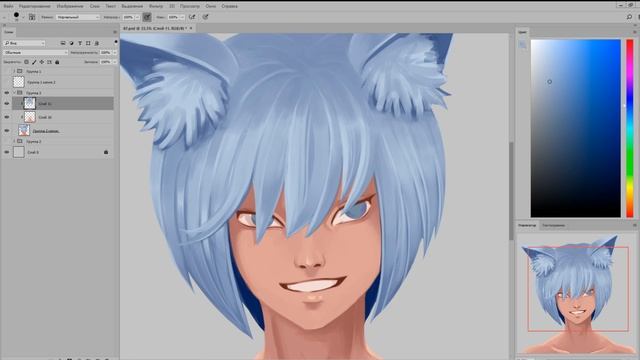Open the Фильтр menu
Image resolution: width=640 pixels, height=360 pixels.
156,6
